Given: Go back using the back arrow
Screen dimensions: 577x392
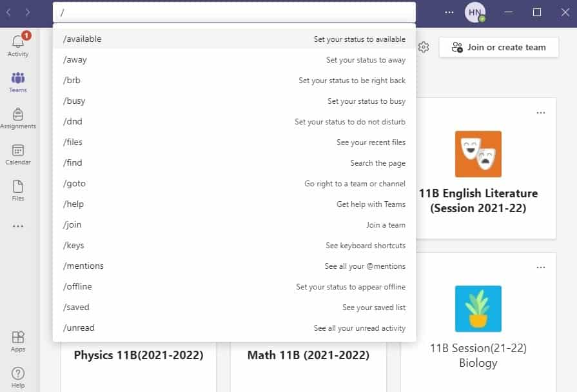Looking at the screenshot, I should (8, 12).
